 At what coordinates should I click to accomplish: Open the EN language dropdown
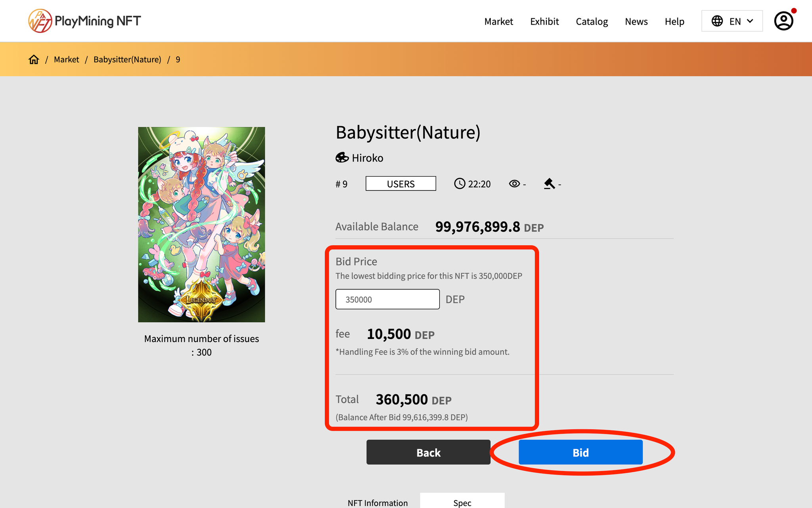coord(732,21)
